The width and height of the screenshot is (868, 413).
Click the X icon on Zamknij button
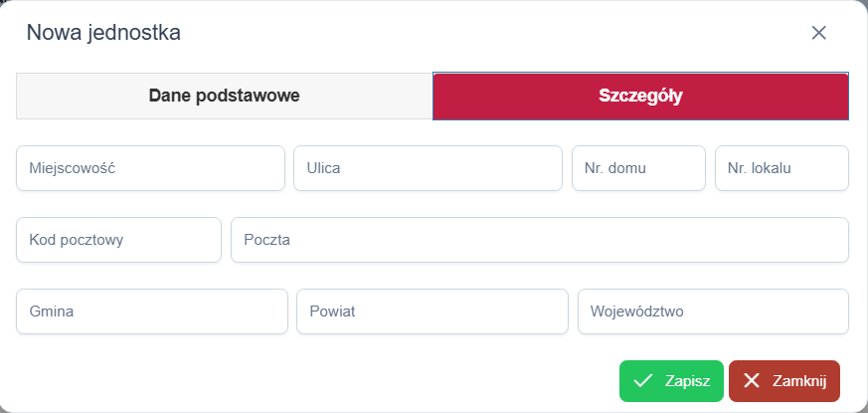(752, 380)
